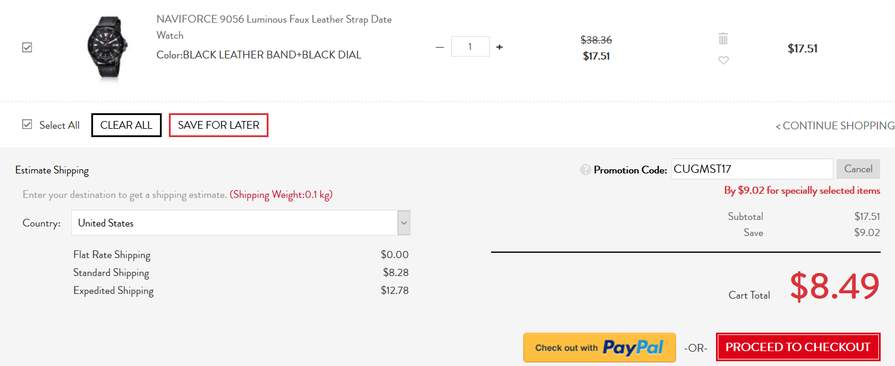Focus the Promotion Code input field
895x366 pixels.
pos(752,169)
